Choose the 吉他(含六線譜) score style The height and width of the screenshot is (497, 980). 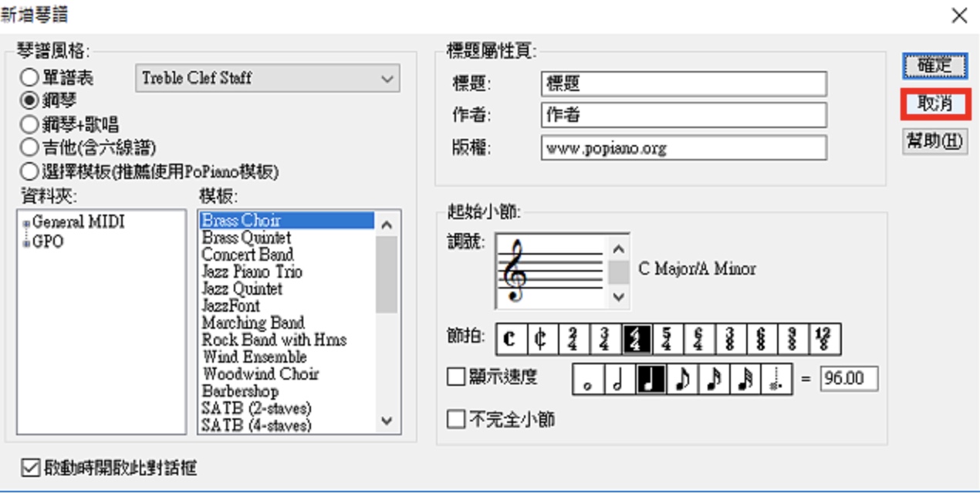pos(89,147)
